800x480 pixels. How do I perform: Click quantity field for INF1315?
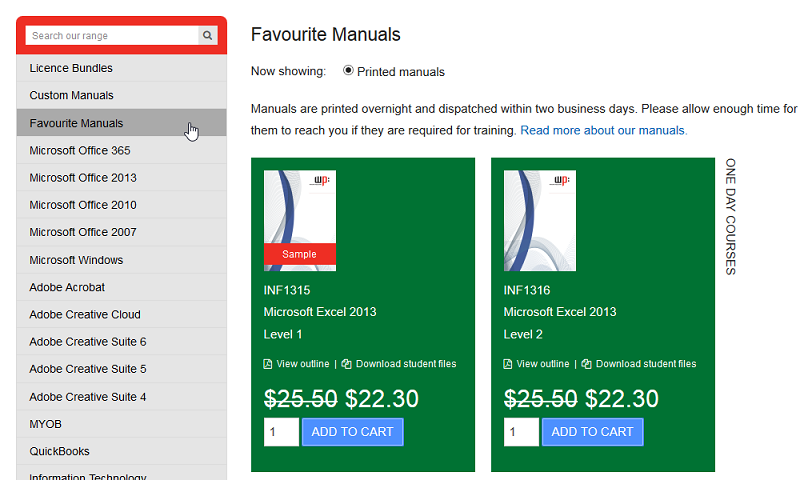pyautogui.click(x=281, y=432)
